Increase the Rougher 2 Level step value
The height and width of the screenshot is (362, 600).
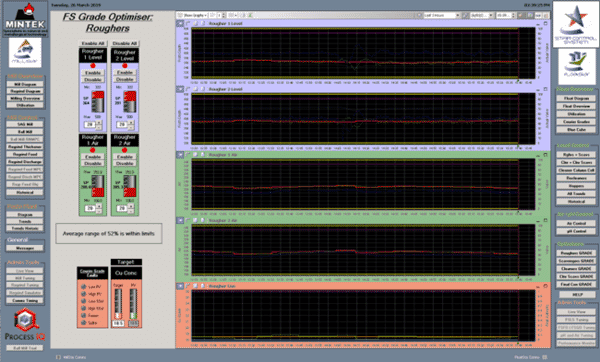click(131, 122)
